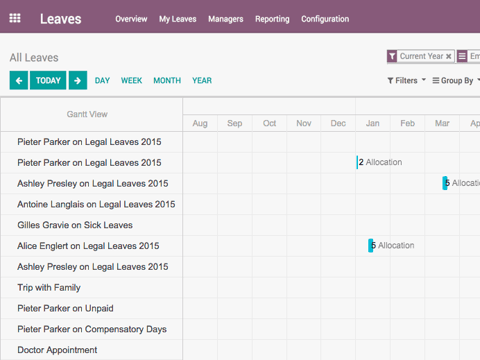480x360 pixels.
Task: Expand the Group By dropdown
Action: coord(456,80)
